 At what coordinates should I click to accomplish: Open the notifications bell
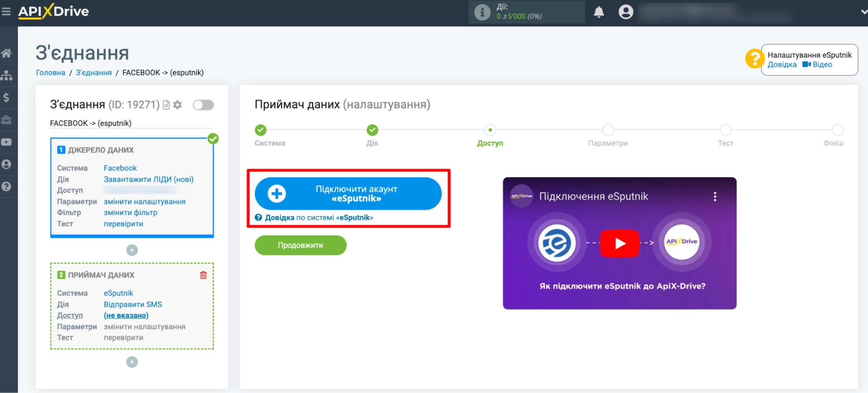[x=599, y=12]
